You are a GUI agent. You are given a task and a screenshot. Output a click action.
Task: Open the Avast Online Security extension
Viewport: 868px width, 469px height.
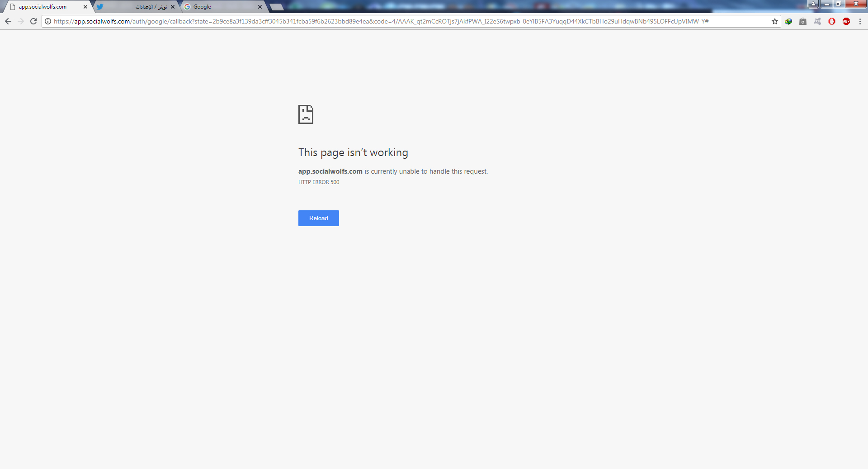pos(817,21)
